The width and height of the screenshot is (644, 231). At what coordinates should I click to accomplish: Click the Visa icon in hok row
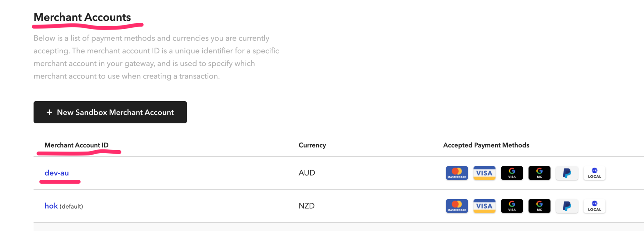click(484, 206)
